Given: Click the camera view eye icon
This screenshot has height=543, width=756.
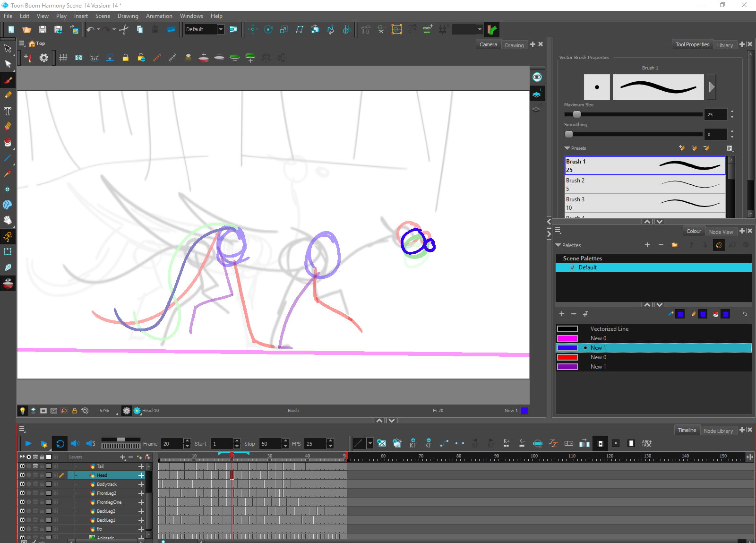Looking at the screenshot, I should click(537, 77).
